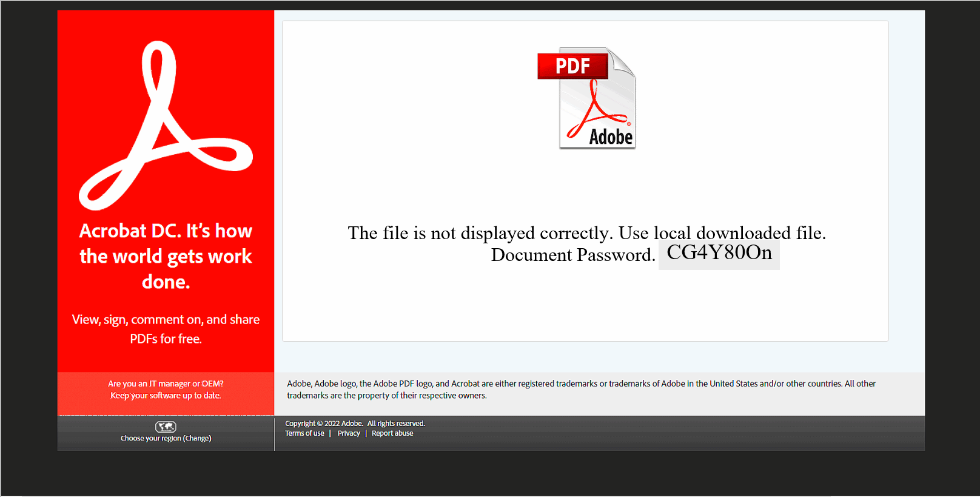This screenshot has height=497, width=980.
Task: Open the Privacy link in footer
Action: pos(349,433)
